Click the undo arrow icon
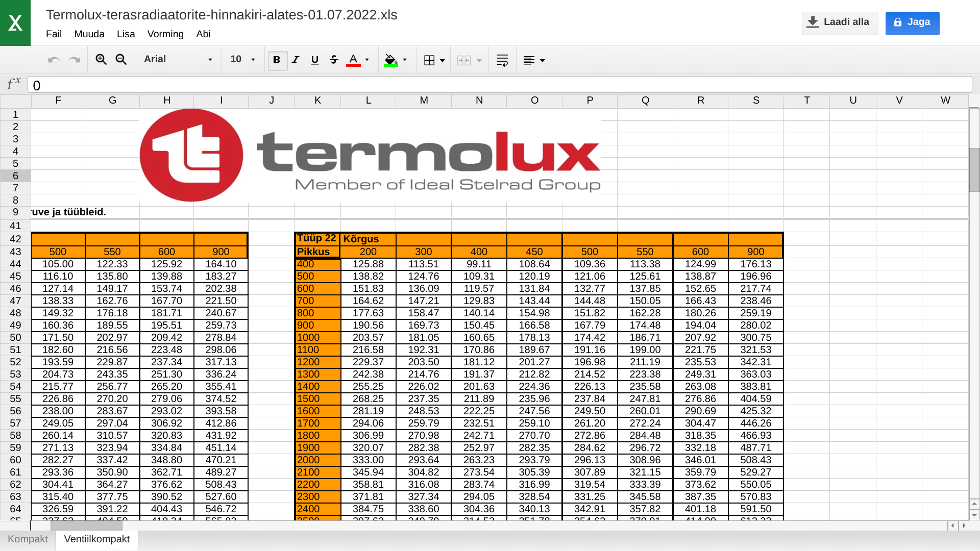 coord(54,60)
